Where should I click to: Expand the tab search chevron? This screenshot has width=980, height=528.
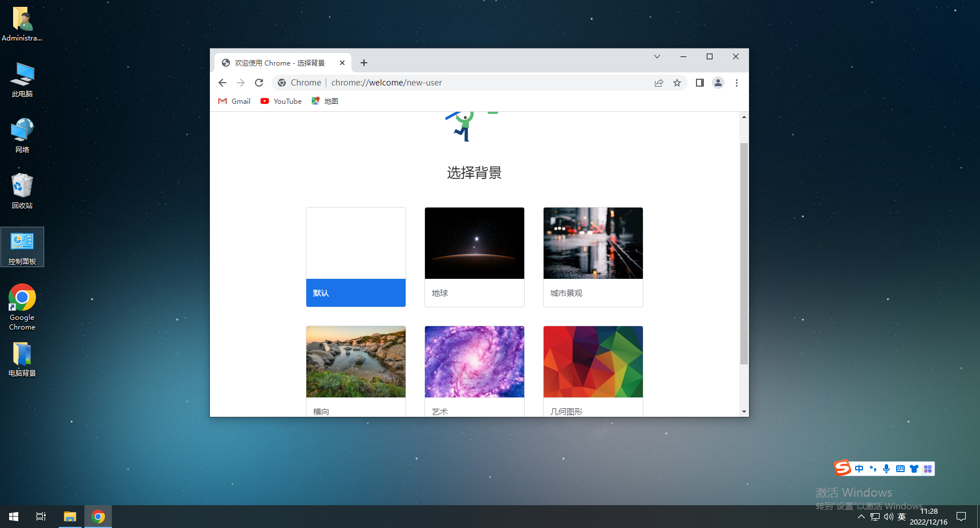pyautogui.click(x=657, y=56)
